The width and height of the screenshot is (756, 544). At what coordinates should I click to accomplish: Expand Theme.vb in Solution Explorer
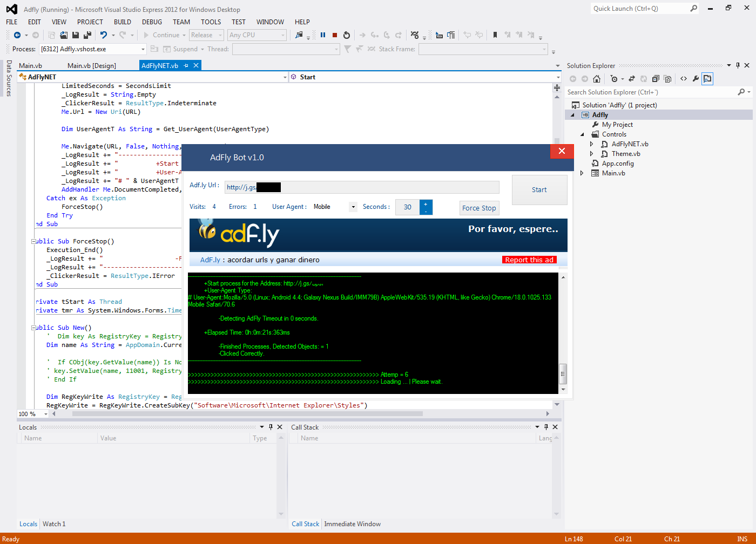pos(592,154)
